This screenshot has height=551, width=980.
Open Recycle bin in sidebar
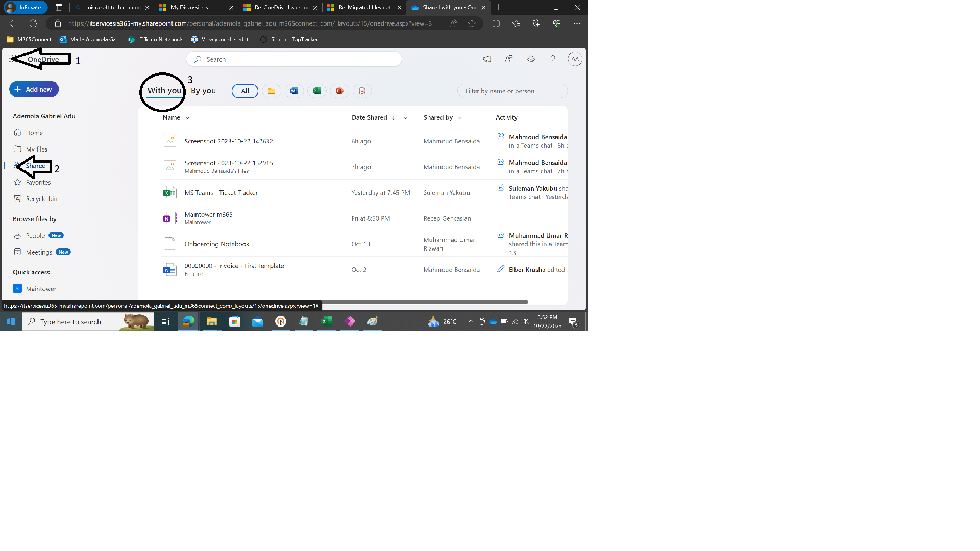41,199
